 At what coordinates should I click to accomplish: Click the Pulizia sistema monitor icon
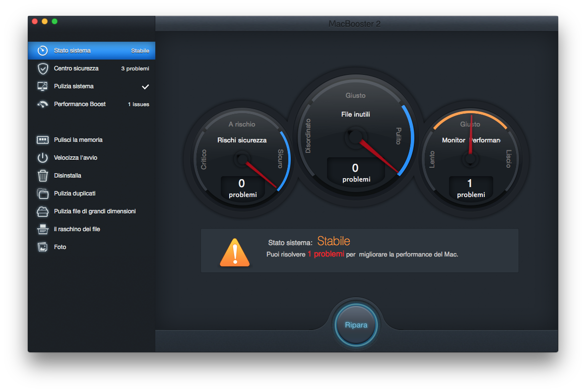(43, 86)
